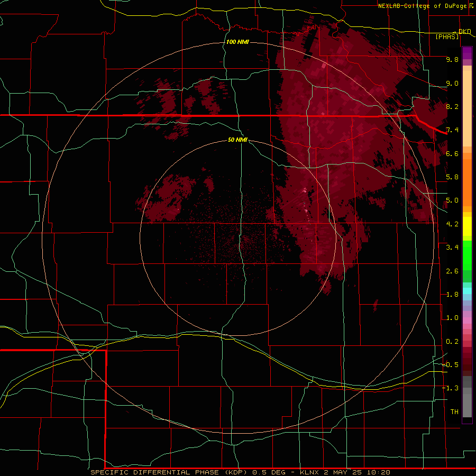This screenshot has width=476, height=476.
Task: Click the 50 NMI range ring label
Action: pyautogui.click(x=237, y=140)
